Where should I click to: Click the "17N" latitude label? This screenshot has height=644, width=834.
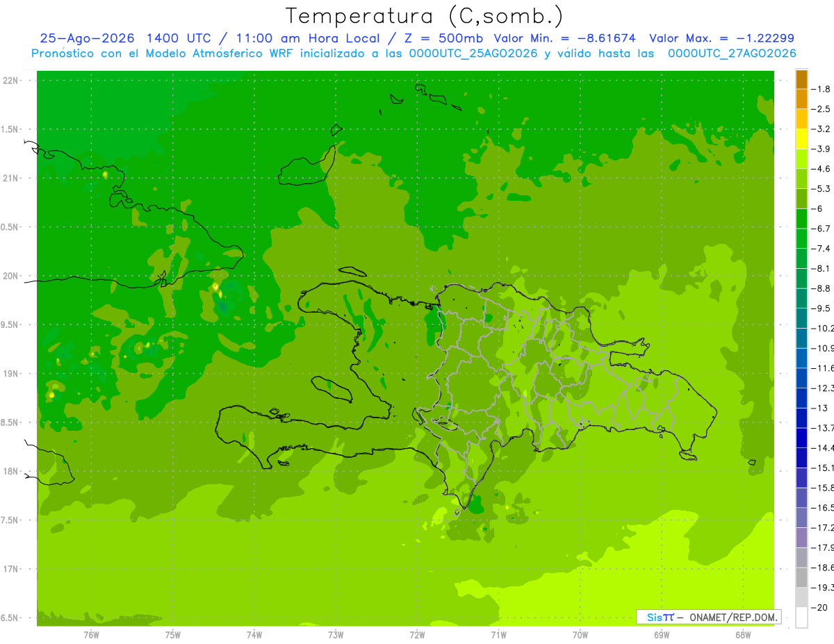[x=12, y=569]
